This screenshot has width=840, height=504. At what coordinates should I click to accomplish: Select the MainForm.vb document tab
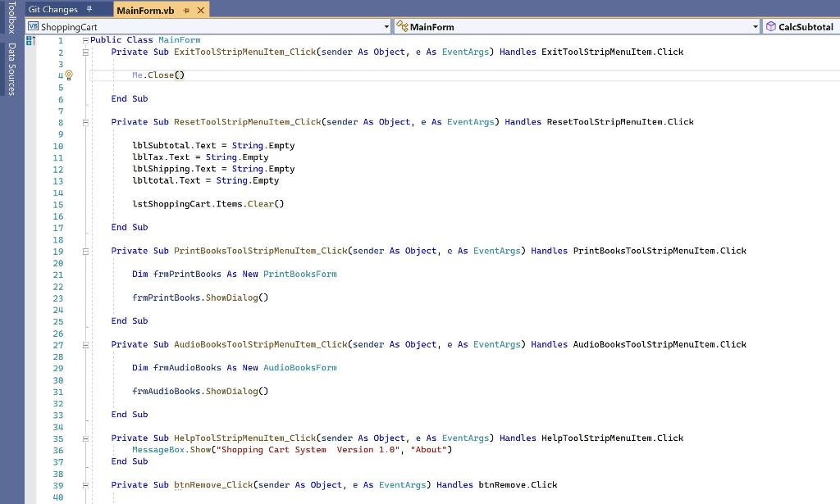(145, 10)
